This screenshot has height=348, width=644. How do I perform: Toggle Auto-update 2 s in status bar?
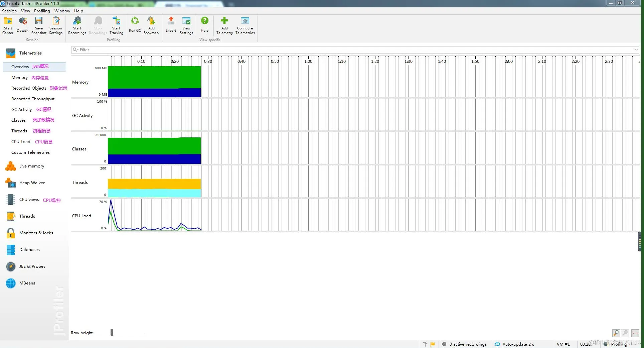tap(514, 344)
